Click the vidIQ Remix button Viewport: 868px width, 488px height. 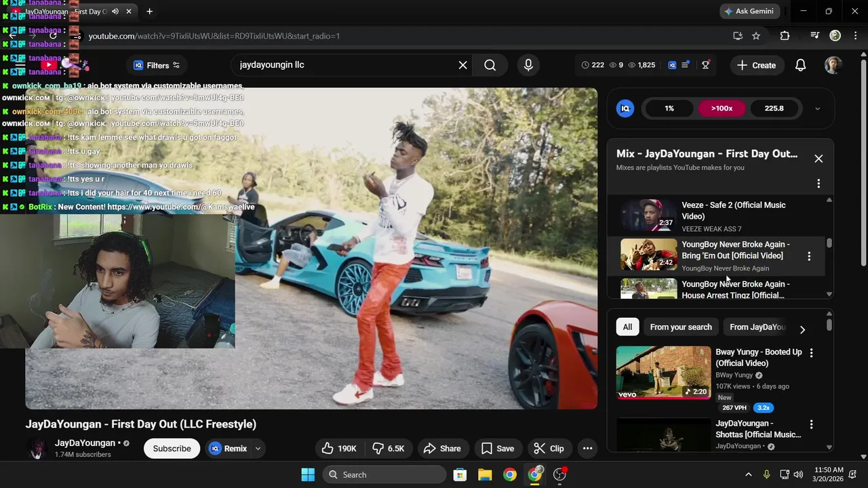229,449
